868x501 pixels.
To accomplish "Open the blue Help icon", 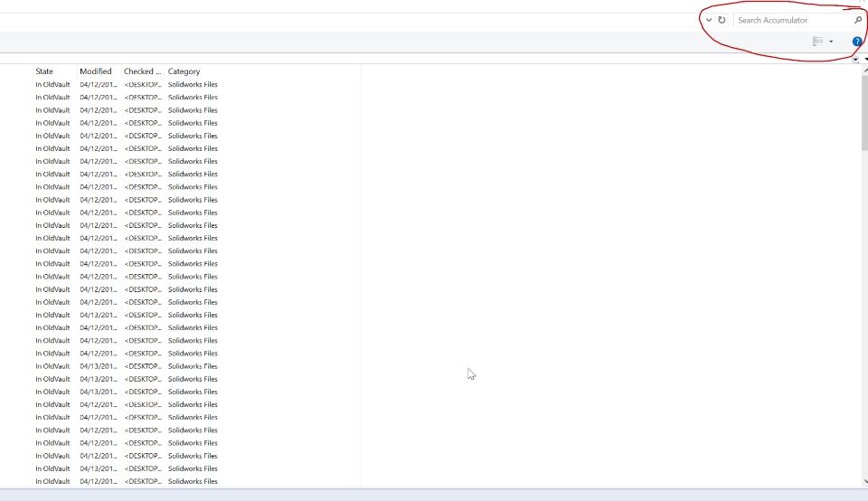I will click(x=857, y=42).
